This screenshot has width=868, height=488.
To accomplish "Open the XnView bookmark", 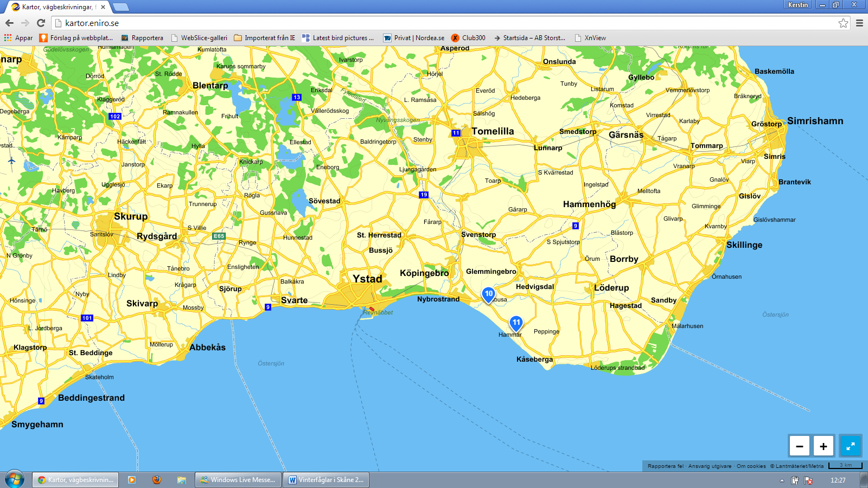I will (x=590, y=38).
